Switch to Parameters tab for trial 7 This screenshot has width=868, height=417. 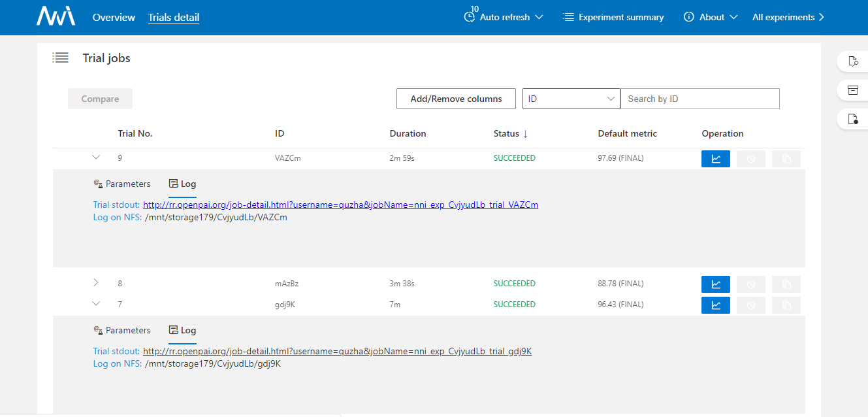(x=122, y=331)
